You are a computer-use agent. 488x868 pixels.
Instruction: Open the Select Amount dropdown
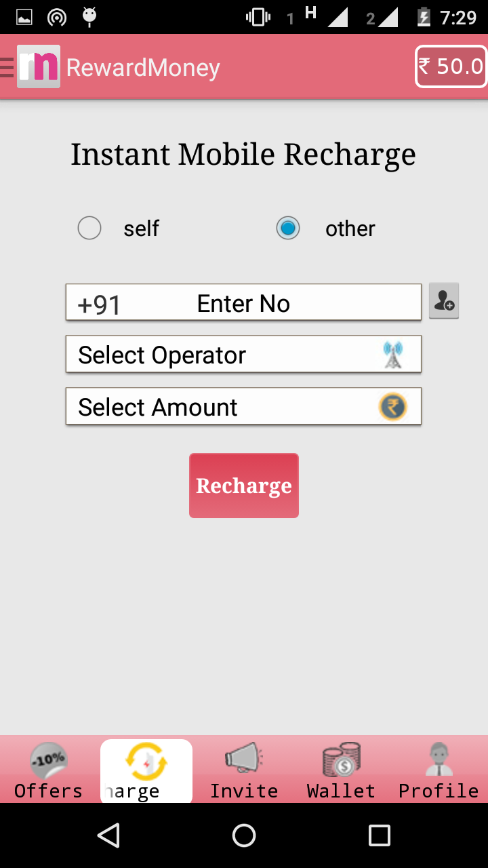[243, 406]
